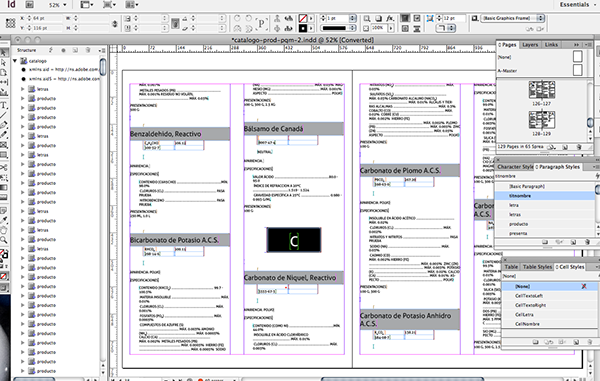Select the Rectangle Frame tool

[x=4, y=145]
